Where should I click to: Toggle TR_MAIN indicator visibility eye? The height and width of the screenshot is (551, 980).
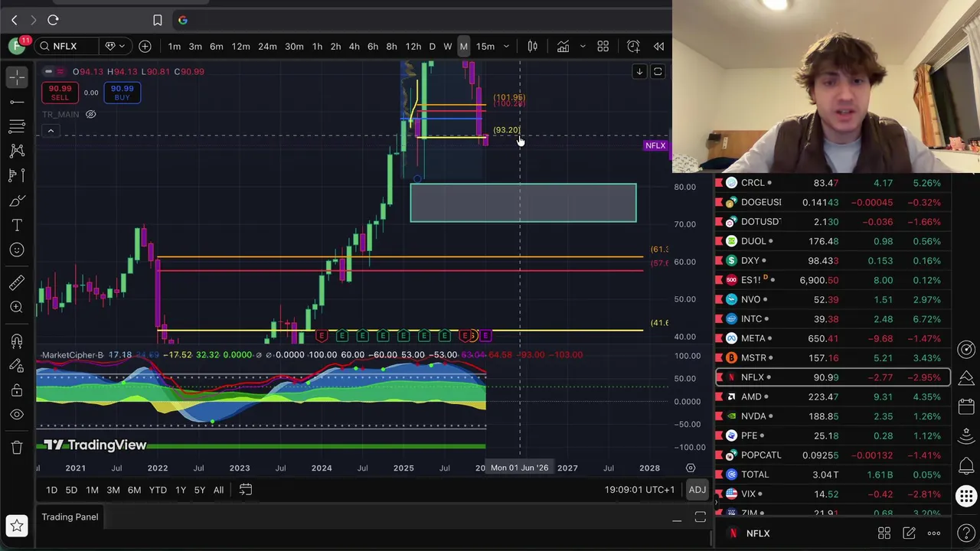point(90,114)
